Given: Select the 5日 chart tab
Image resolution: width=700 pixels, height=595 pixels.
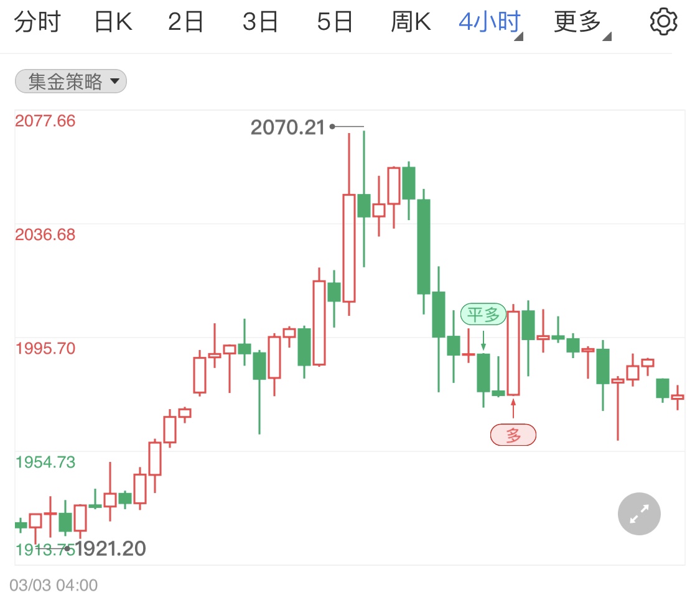Looking at the screenshot, I should pos(335,23).
